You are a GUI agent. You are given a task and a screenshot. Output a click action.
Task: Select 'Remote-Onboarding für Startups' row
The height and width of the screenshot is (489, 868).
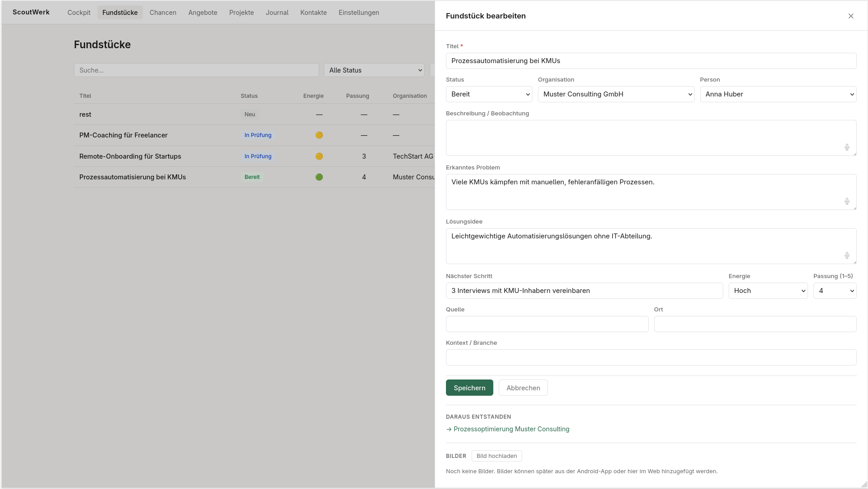[254, 156]
